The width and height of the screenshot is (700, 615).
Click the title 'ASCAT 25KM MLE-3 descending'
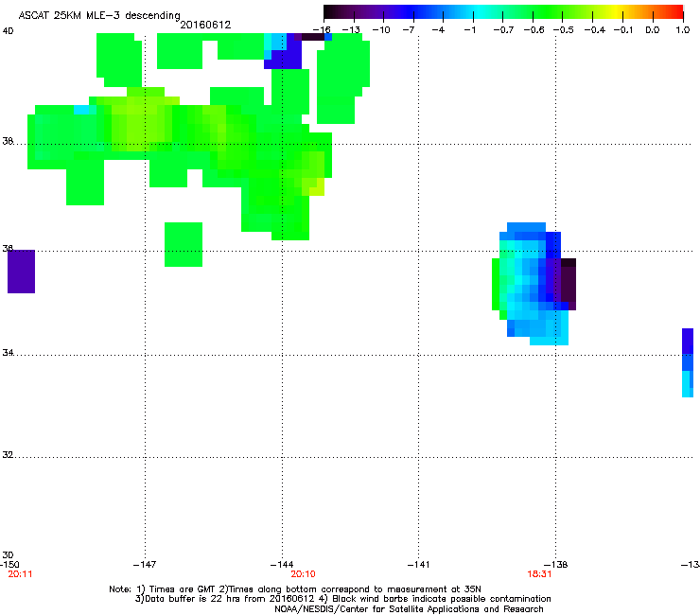coord(99,15)
